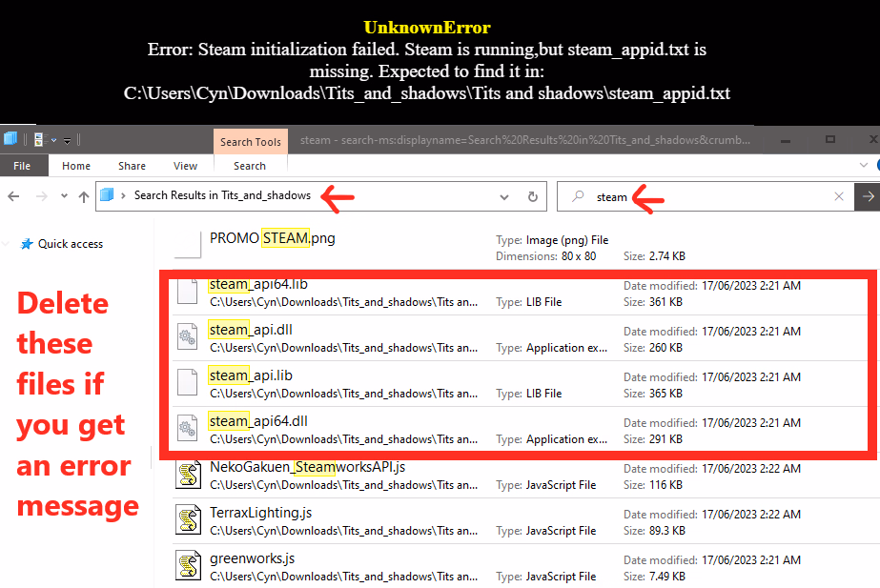
Task: Maximize the File Explorer window
Action: (x=830, y=139)
